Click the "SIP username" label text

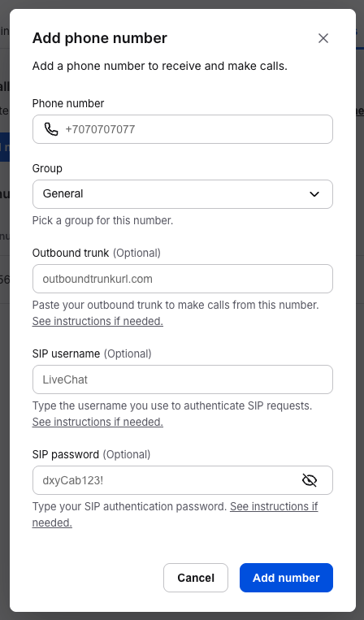(66, 353)
